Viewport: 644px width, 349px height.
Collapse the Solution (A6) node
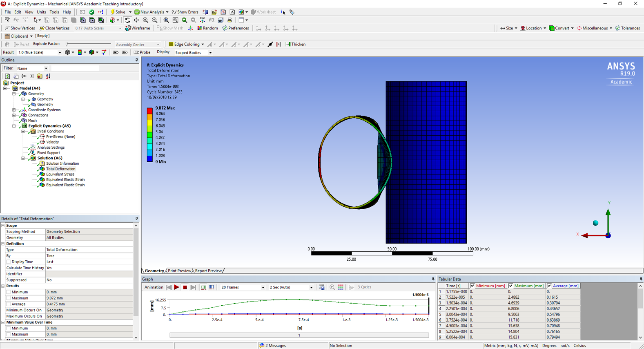[x=23, y=158]
